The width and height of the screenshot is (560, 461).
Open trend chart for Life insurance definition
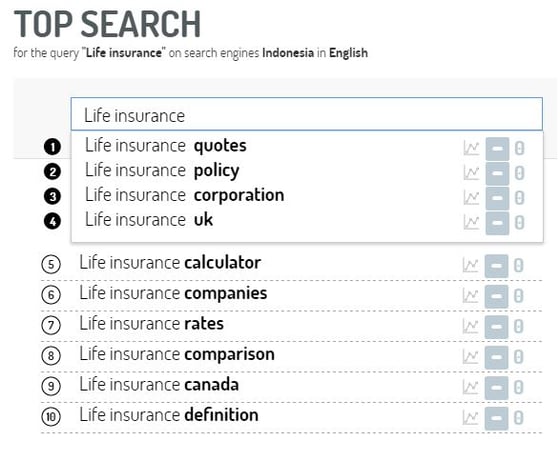coord(470,418)
